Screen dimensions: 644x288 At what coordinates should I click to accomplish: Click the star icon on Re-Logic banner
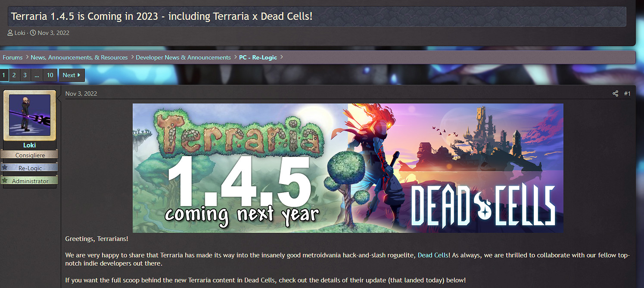pos(5,167)
